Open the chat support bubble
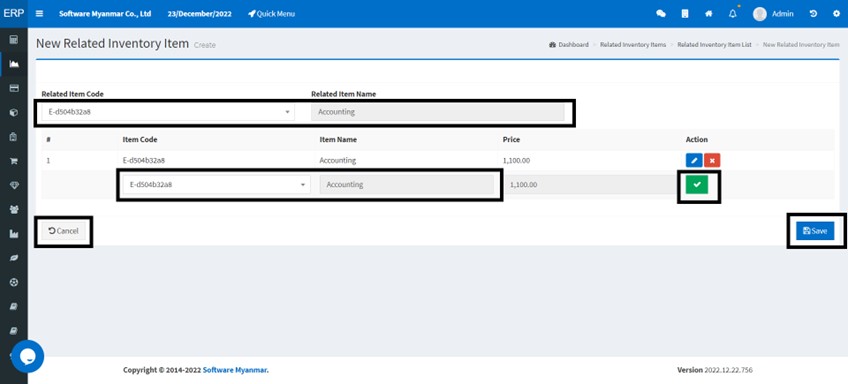Image resolution: width=848 pixels, height=384 pixels. pyautogui.click(x=27, y=356)
